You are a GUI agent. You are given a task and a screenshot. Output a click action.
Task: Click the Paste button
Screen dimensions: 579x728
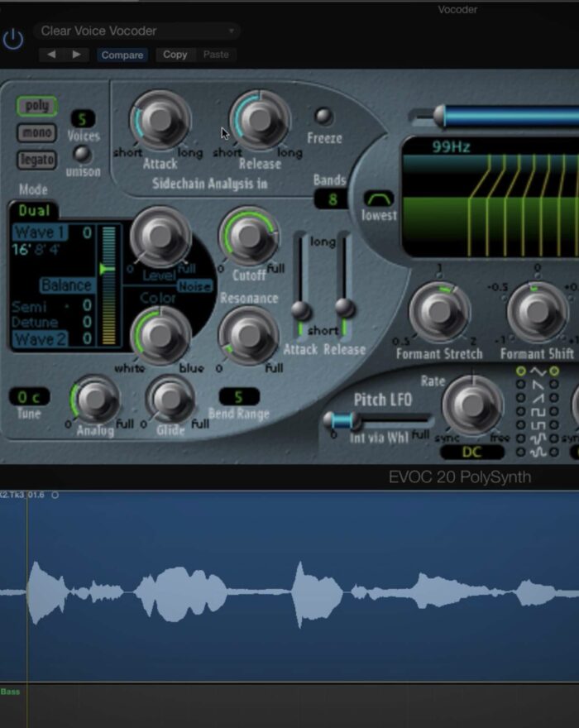point(216,55)
